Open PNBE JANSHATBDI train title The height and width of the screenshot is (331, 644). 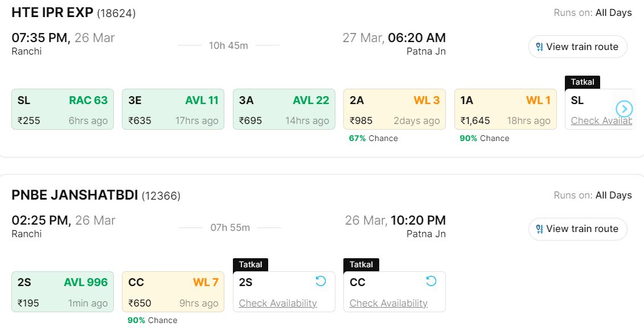click(75, 195)
